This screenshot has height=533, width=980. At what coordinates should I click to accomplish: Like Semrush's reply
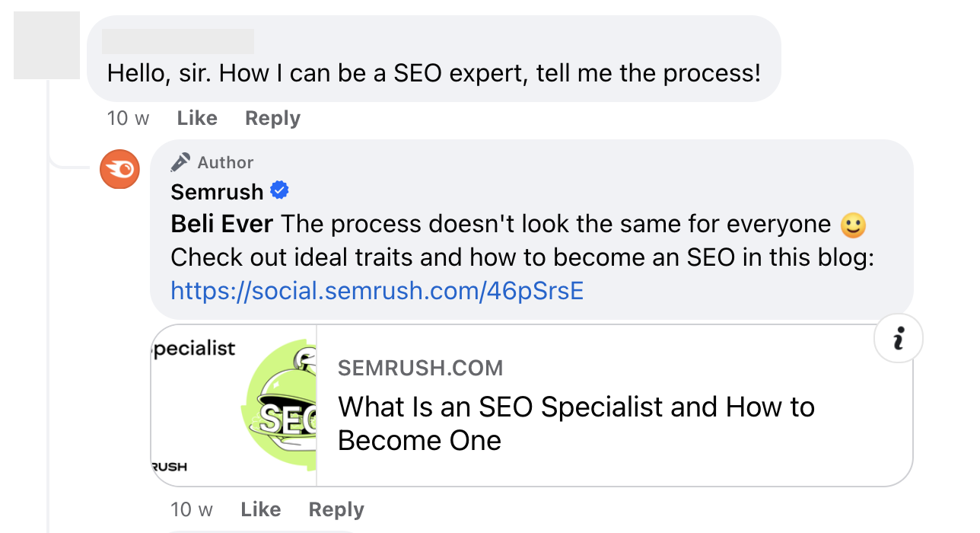[259, 509]
